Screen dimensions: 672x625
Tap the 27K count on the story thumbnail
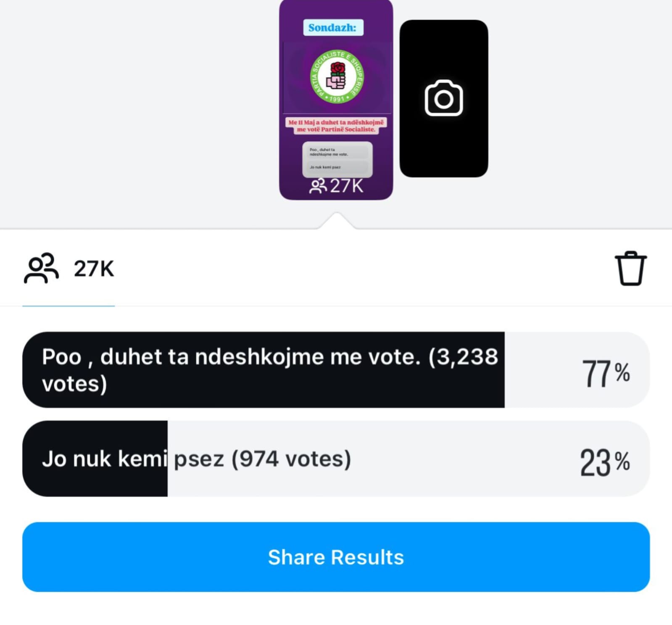pyautogui.click(x=347, y=186)
